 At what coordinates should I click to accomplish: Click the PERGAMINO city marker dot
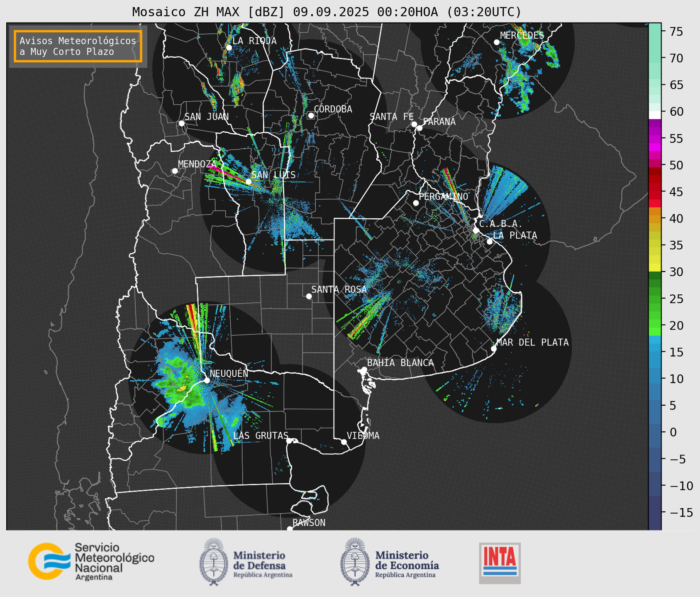pos(416,203)
